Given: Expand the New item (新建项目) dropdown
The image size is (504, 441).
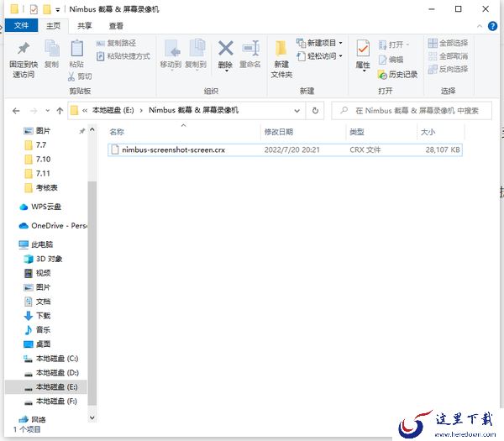Looking at the screenshot, I should pyautogui.click(x=341, y=43).
